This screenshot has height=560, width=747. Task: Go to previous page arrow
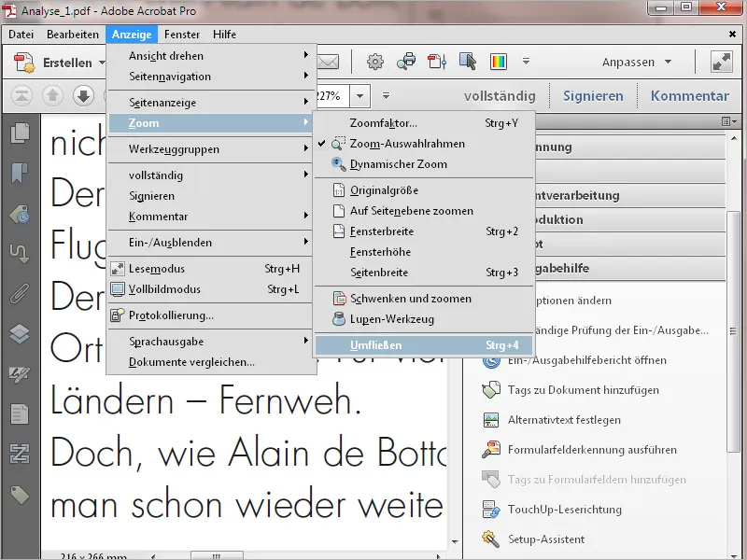[53, 96]
